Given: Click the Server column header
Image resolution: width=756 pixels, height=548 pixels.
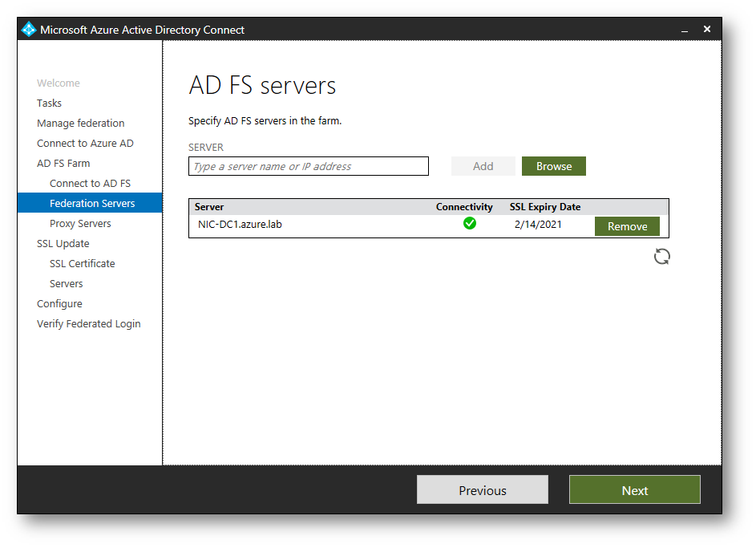Looking at the screenshot, I should 209,207.
